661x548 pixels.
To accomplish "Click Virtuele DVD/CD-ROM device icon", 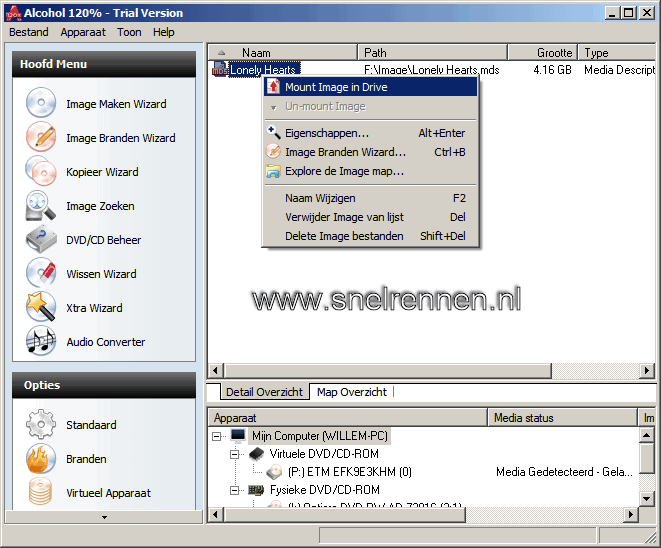I will click(256, 454).
